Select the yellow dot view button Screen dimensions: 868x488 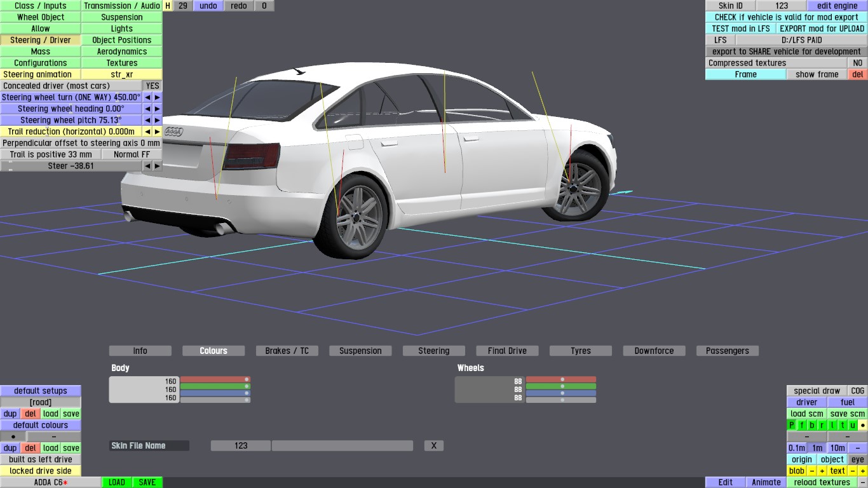(863, 425)
